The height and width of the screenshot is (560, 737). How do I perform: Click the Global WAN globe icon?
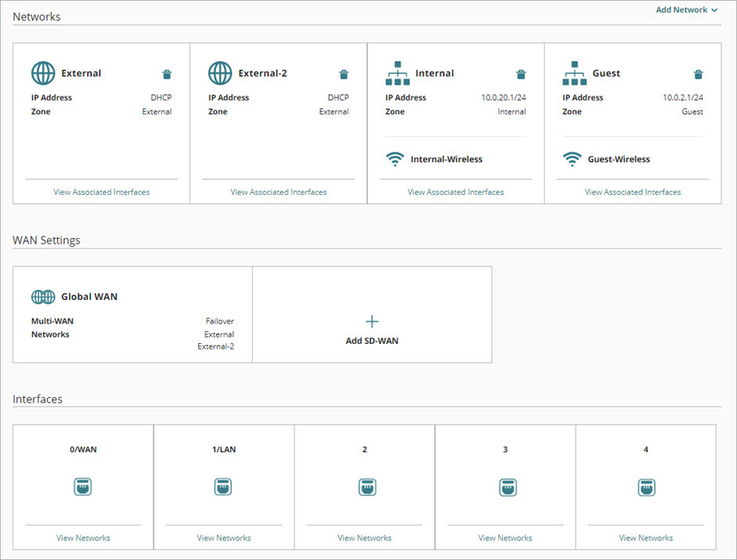(43, 296)
